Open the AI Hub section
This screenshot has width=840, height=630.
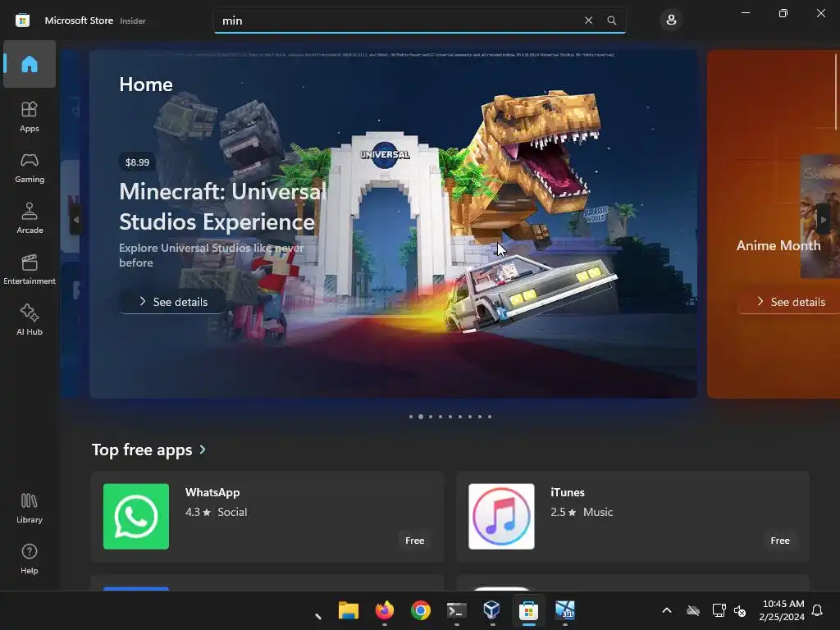click(x=30, y=320)
